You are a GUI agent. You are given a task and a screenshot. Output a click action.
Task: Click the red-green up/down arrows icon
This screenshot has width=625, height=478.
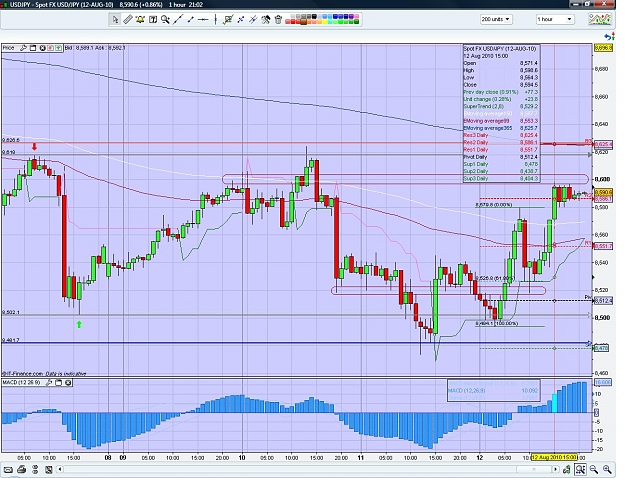612,37
